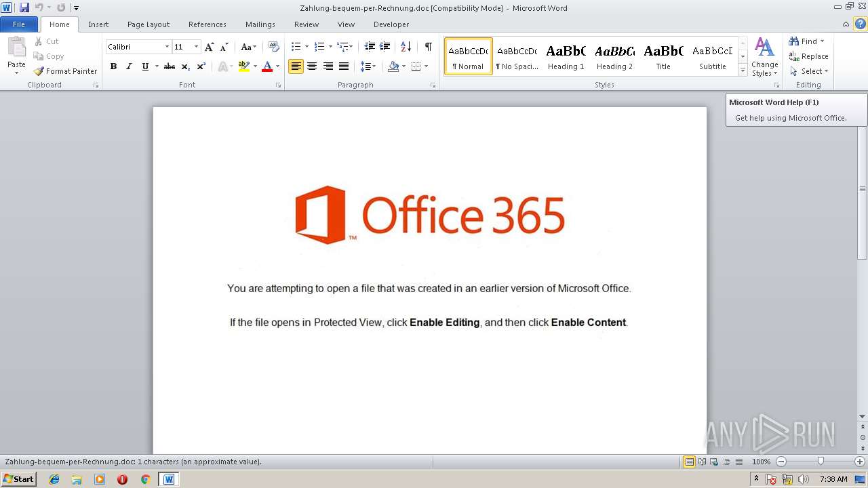Image resolution: width=868 pixels, height=488 pixels.
Task: Toggle Numbering list formatting
Action: [x=319, y=47]
